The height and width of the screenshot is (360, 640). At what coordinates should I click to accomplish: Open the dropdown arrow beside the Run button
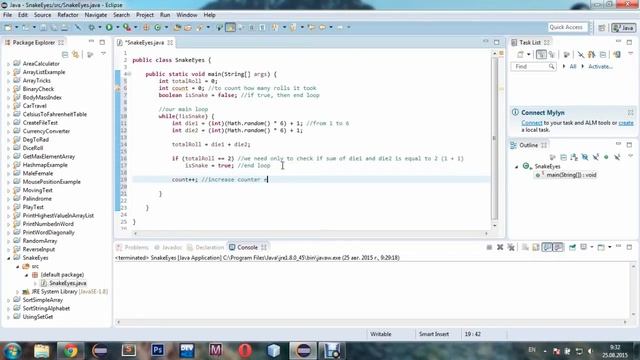click(118, 27)
